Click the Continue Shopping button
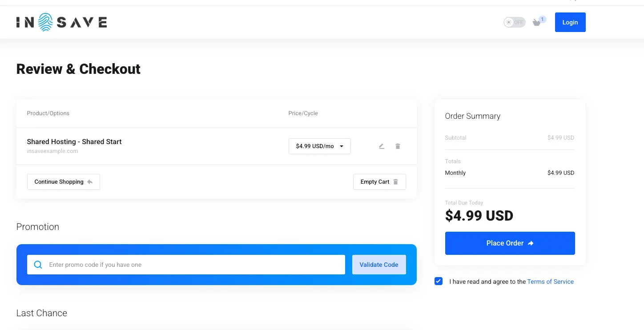The height and width of the screenshot is (330, 644). point(64,182)
